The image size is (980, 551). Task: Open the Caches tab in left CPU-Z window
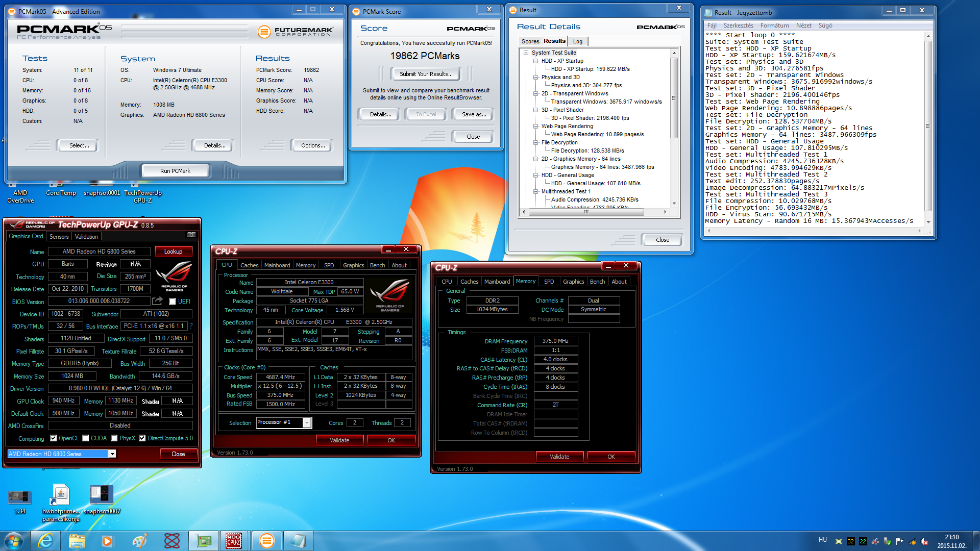(x=249, y=265)
